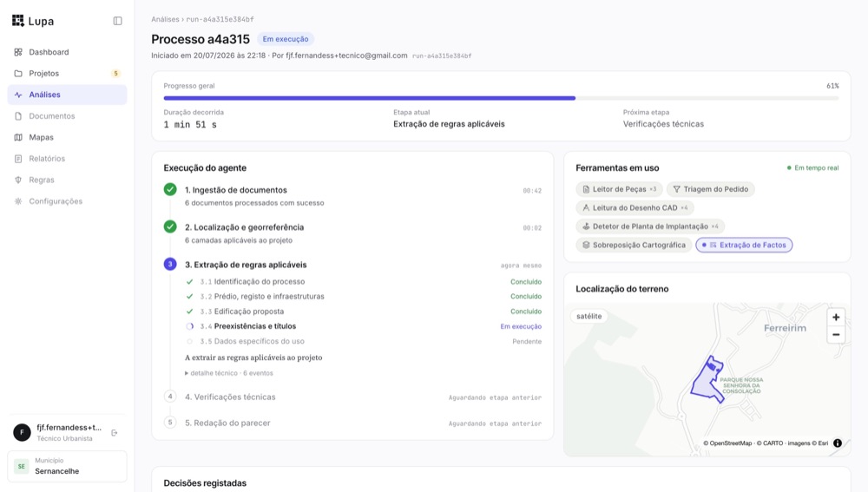The image size is (868, 492).
Task: Click the SE municipality badge
Action: 22,467
